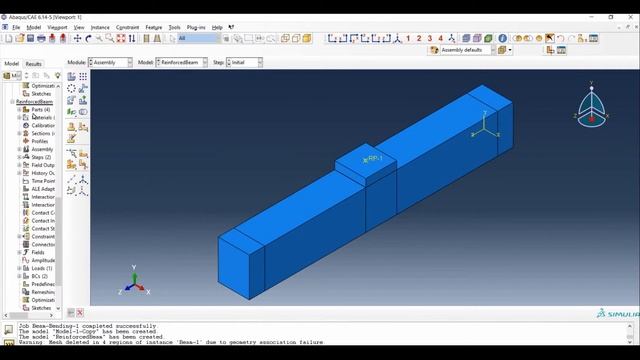
Task: Select Amplitudes in the model tree
Action: click(x=43, y=260)
